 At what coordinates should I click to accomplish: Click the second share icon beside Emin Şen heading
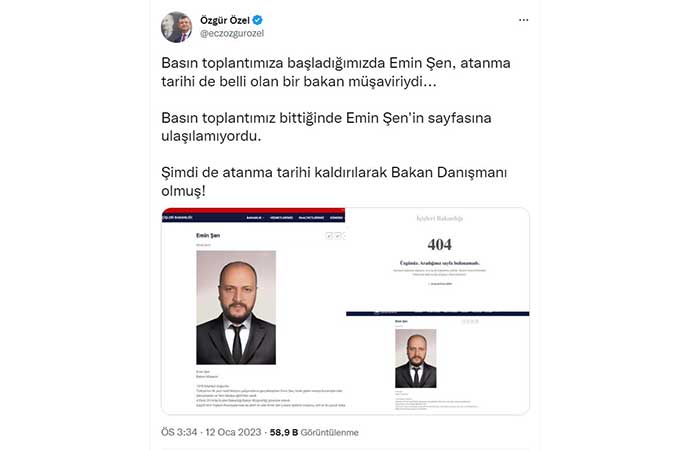click(338, 236)
